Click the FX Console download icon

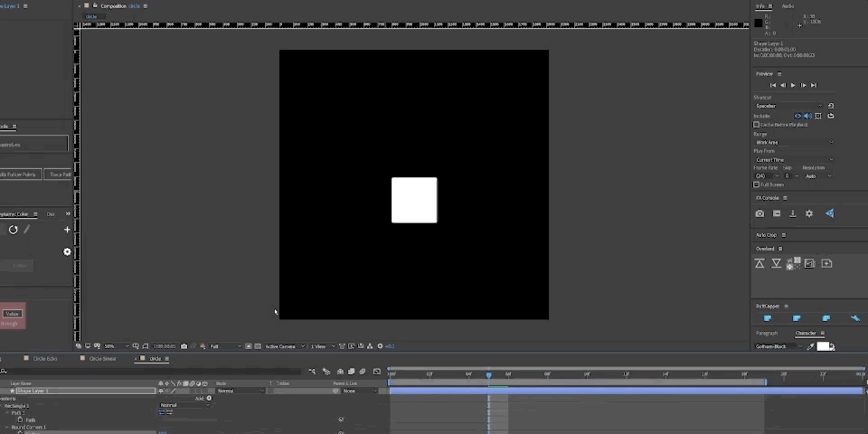click(x=793, y=213)
